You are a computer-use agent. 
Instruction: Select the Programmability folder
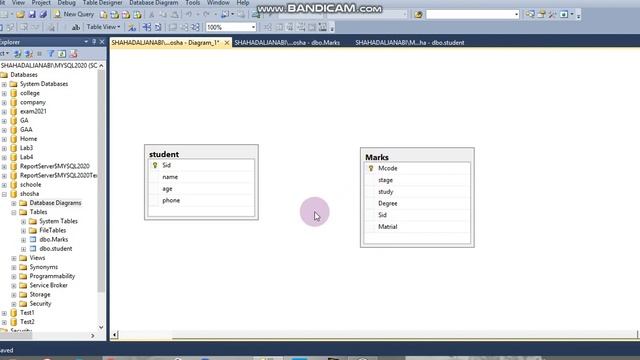52,276
